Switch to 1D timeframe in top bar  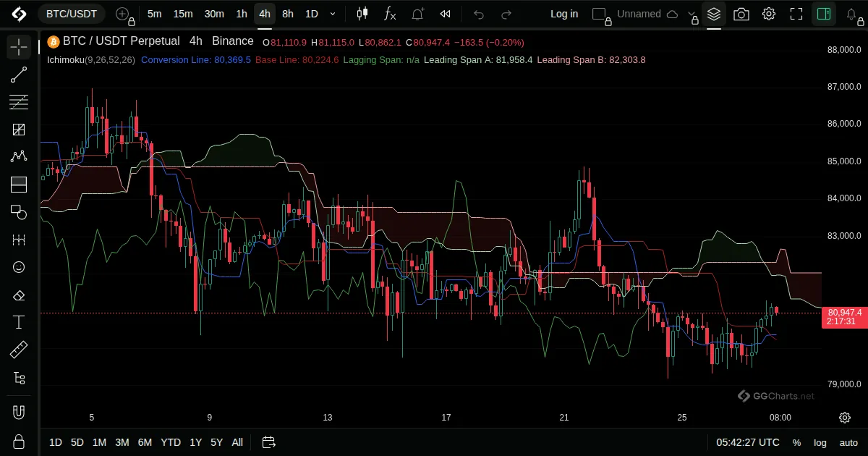[312, 14]
